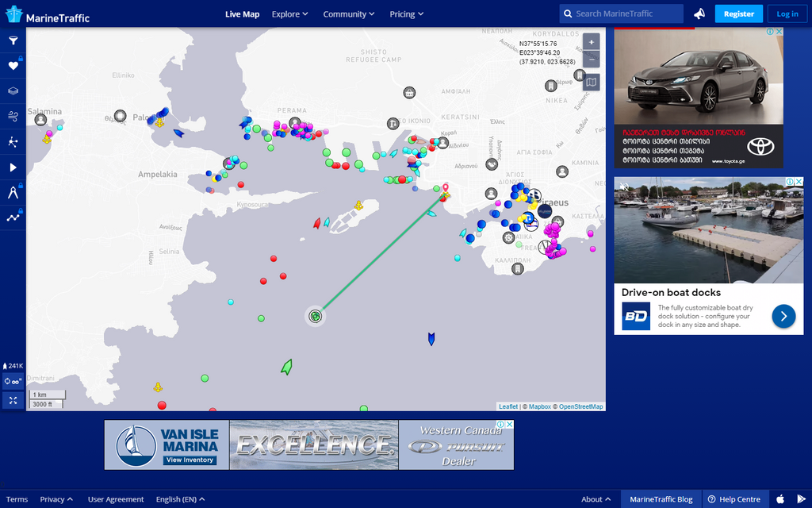Open the Terms link in footer
This screenshot has height=508, width=812.
coord(17,499)
